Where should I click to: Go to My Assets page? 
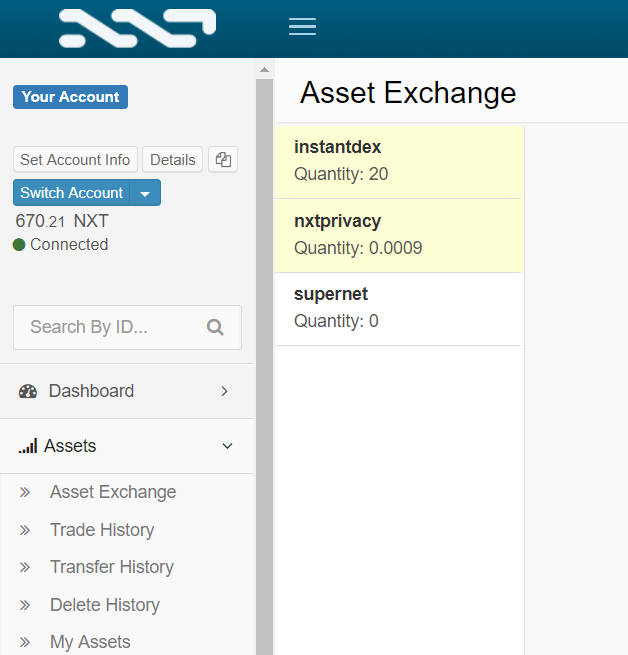point(90,642)
